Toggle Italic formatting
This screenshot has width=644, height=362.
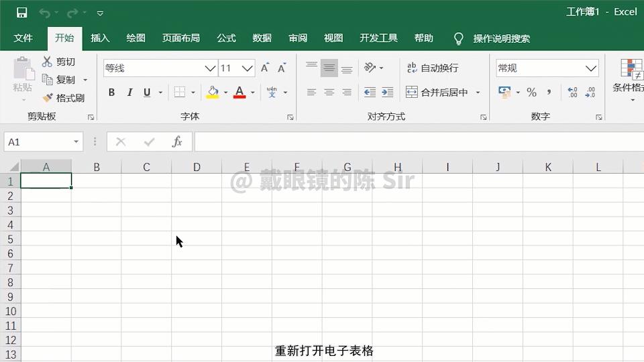tap(129, 93)
